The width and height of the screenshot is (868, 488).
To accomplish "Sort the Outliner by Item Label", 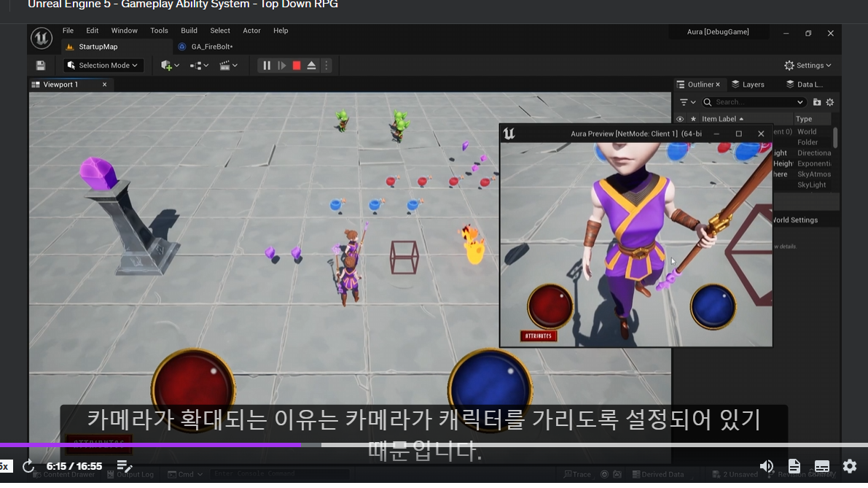I will (722, 119).
